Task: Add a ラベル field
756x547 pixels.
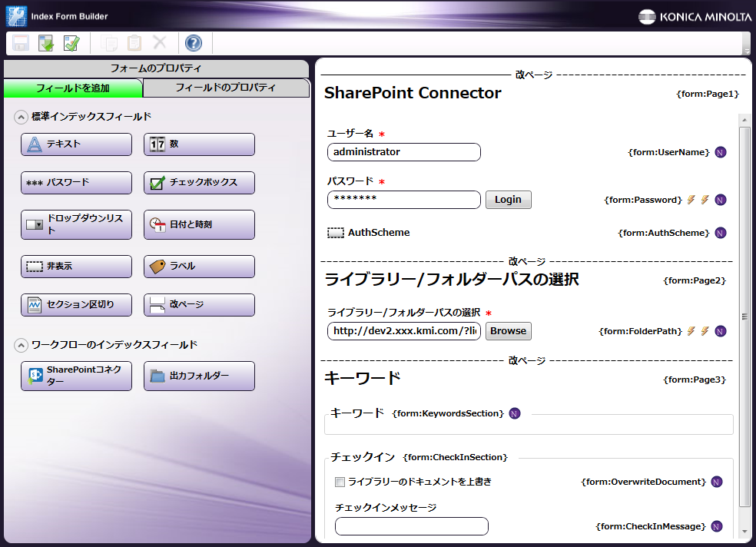Action: [x=199, y=267]
